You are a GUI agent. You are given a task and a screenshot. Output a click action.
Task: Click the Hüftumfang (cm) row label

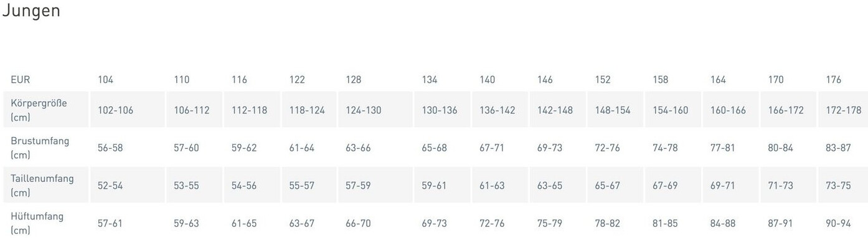pos(37,223)
